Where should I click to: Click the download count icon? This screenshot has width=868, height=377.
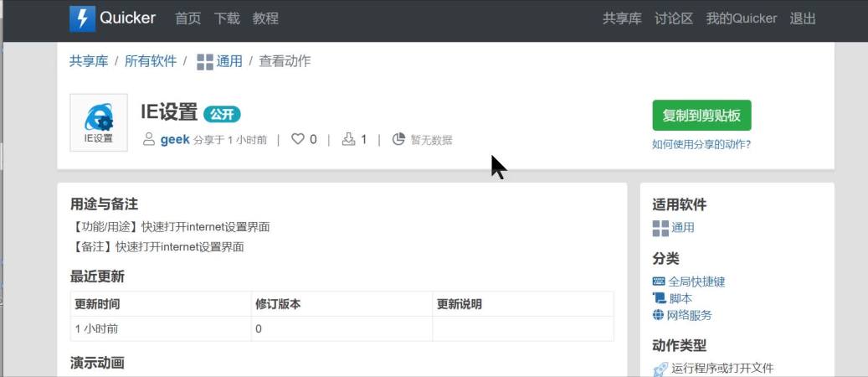[x=348, y=139]
